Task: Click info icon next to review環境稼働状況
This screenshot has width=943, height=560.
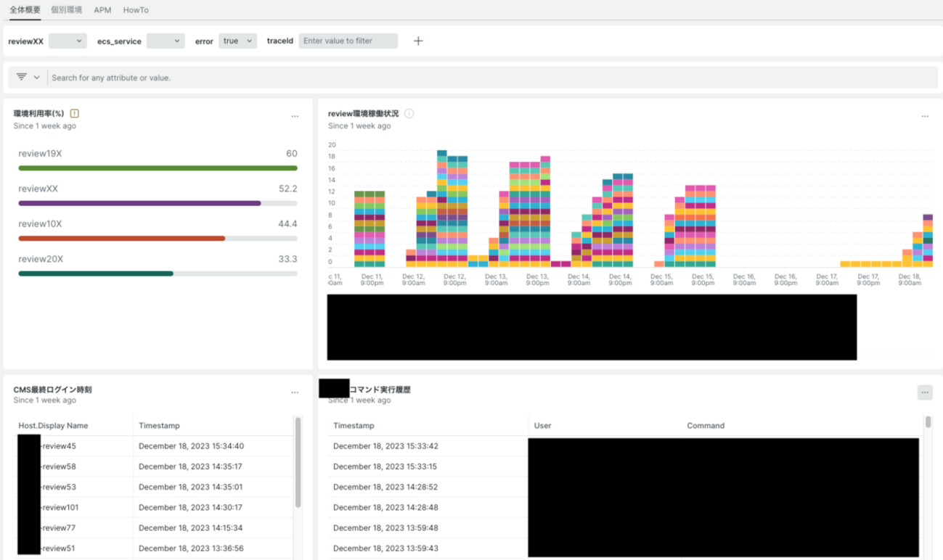Action: 409,114
